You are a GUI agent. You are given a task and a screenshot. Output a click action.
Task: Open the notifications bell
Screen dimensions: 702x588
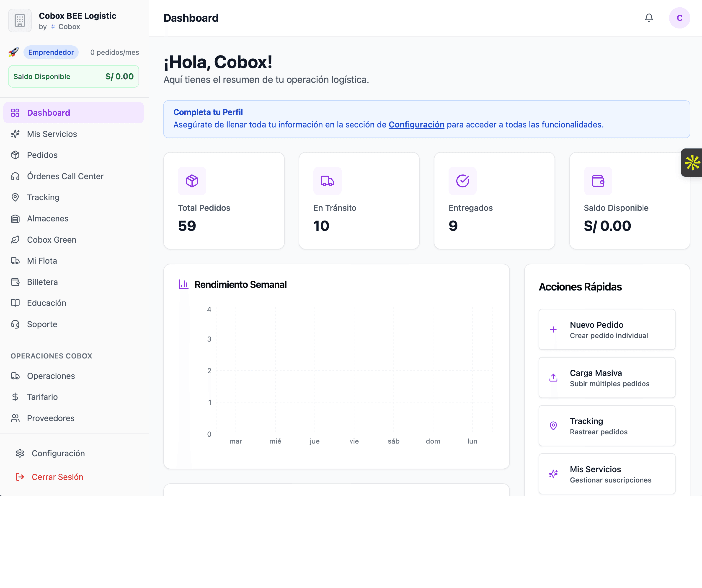click(649, 18)
